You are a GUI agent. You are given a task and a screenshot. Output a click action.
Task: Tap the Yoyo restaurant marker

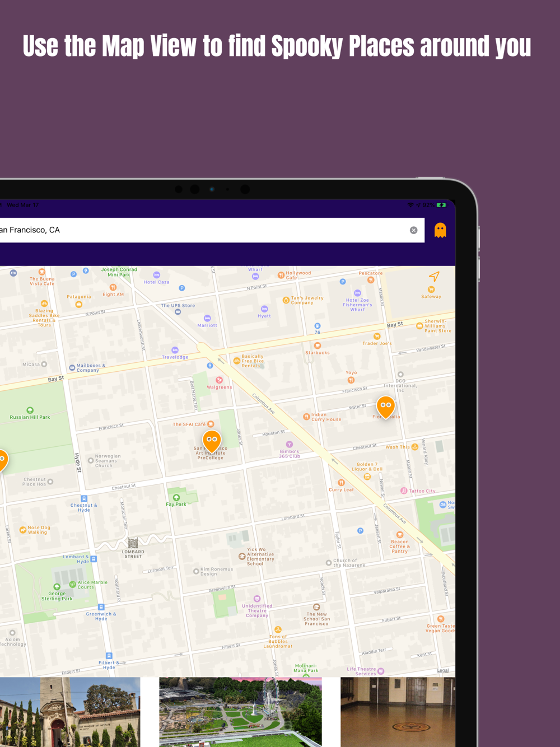tap(351, 380)
